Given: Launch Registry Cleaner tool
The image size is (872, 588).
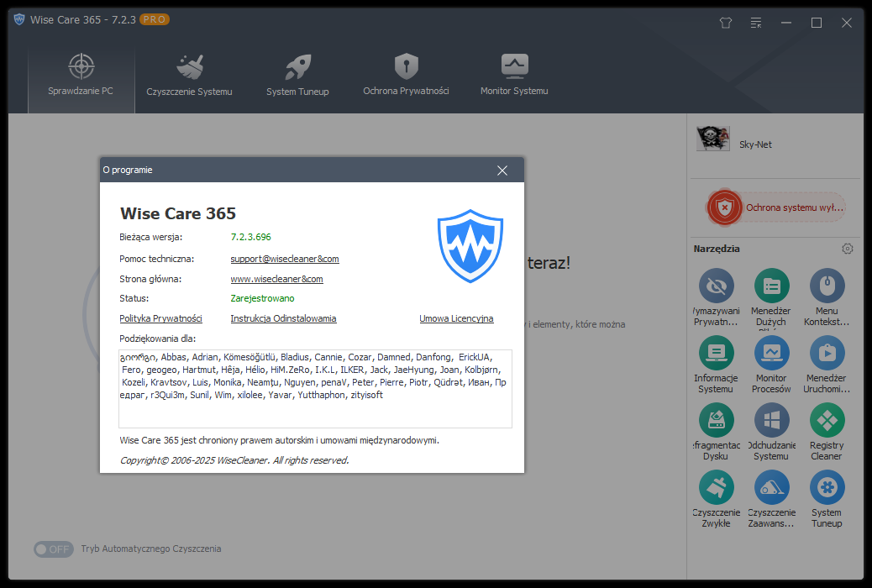Looking at the screenshot, I should (827, 433).
